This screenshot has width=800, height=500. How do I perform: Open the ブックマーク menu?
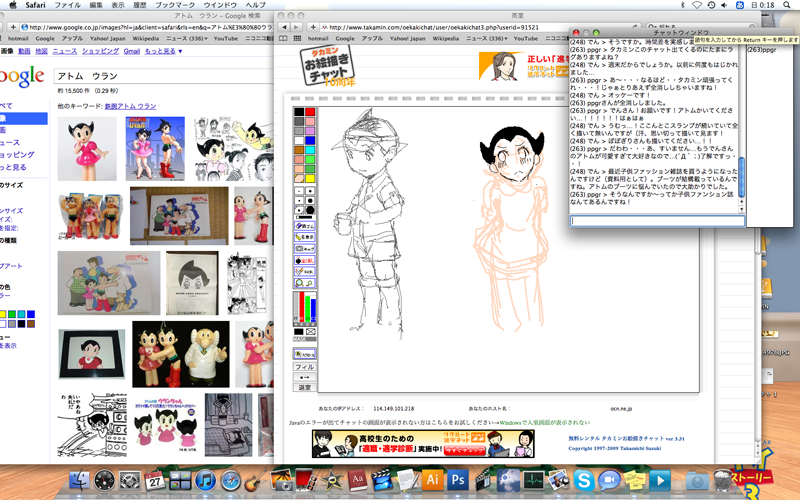tap(175, 5)
